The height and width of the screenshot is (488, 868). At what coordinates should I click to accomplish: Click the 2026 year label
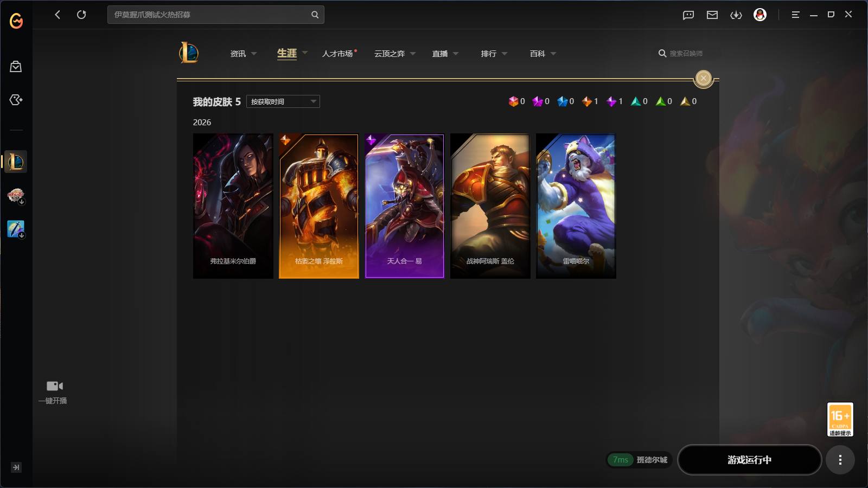coord(202,123)
